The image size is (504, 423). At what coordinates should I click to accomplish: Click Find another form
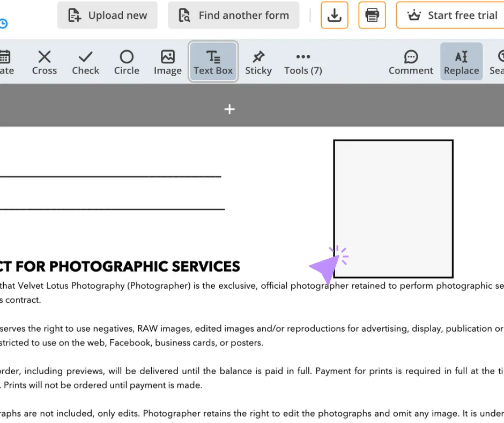(x=233, y=15)
